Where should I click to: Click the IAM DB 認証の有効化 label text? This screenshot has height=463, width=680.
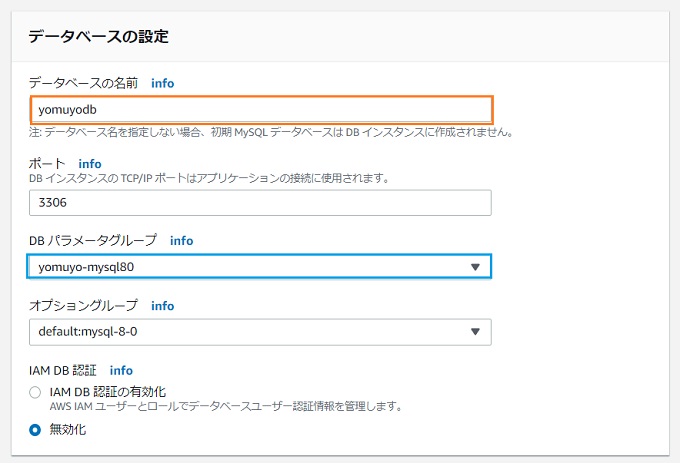(108, 392)
